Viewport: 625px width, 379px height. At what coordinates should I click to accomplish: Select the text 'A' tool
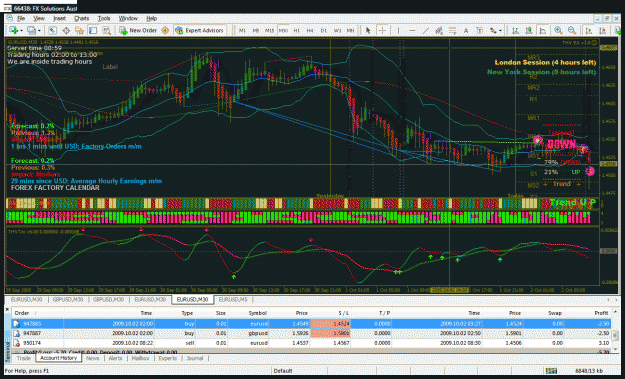tap(466, 30)
